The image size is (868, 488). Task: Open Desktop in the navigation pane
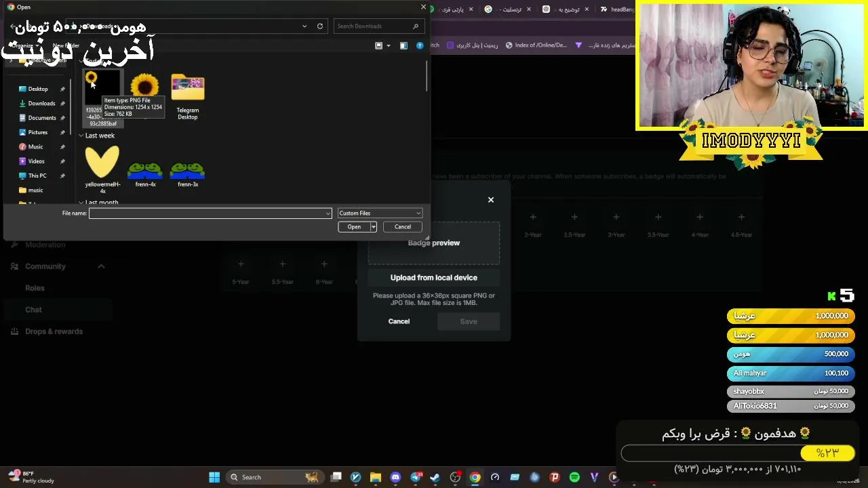tap(38, 89)
